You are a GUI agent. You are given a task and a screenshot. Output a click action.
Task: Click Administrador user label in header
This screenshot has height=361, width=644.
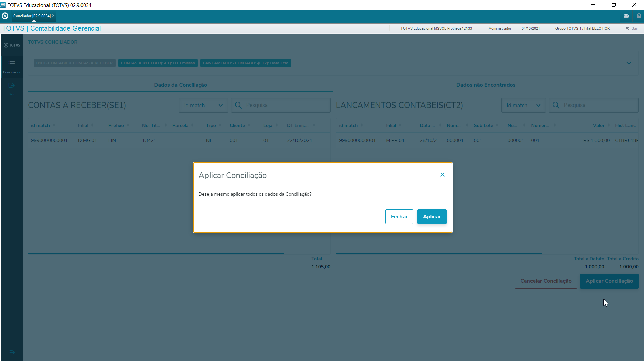pyautogui.click(x=500, y=28)
